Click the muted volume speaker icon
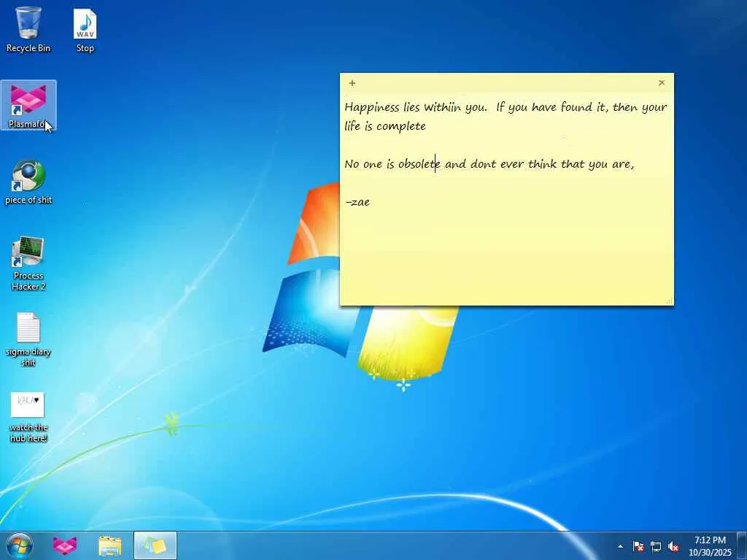This screenshot has height=560, width=747. pyautogui.click(x=673, y=546)
